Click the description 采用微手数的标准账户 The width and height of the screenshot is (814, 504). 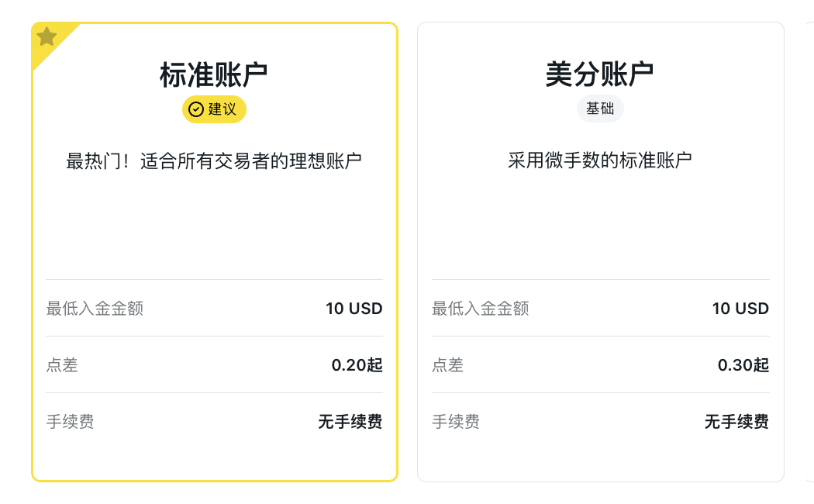tap(599, 161)
